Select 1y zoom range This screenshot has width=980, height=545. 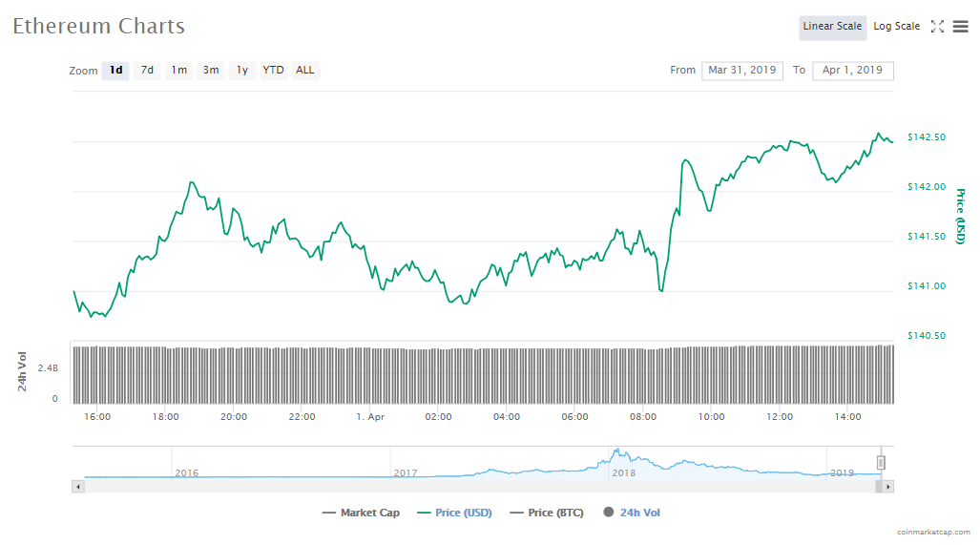click(242, 70)
